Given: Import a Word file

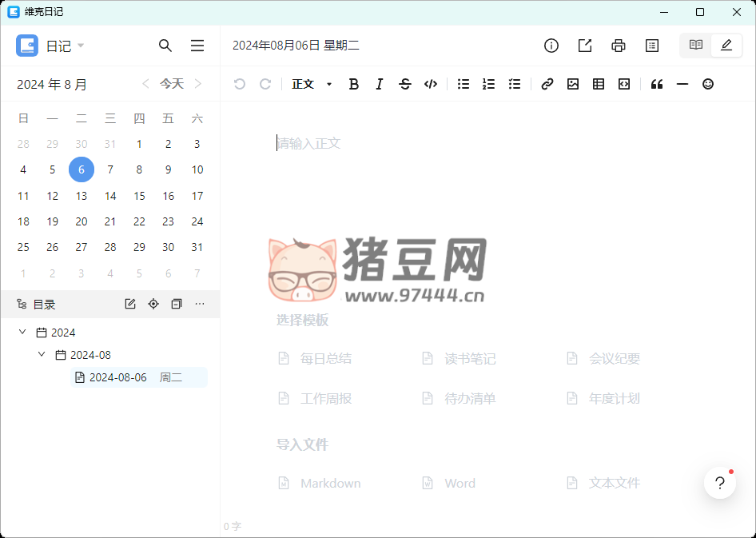Looking at the screenshot, I should pos(449,483).
